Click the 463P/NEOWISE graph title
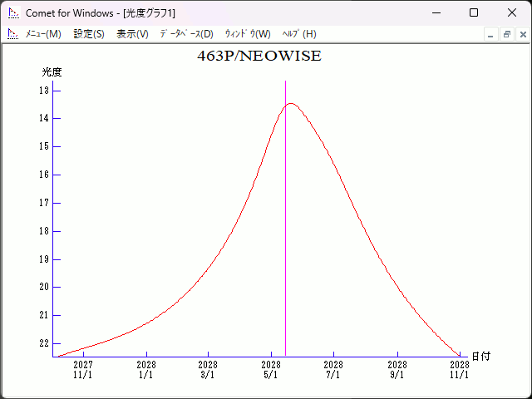 [259, 57]
